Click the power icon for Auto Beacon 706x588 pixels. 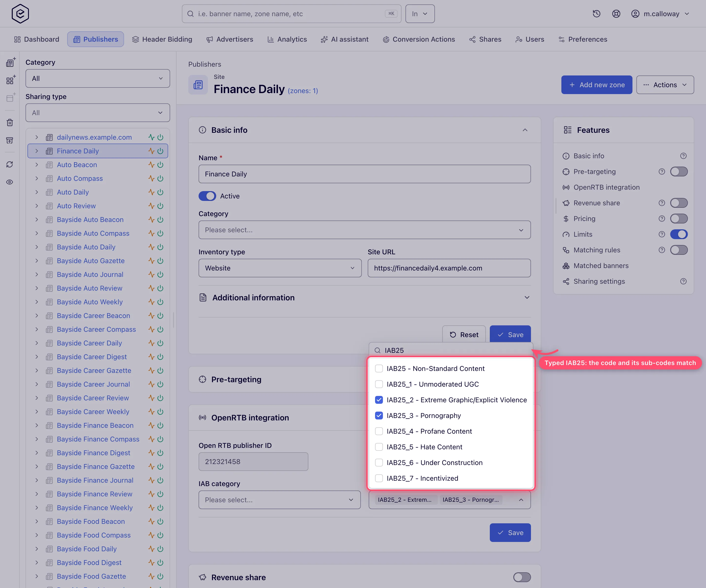coord(161,165)
